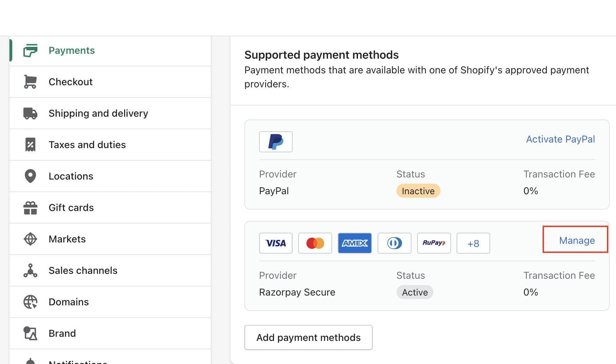616x364 pixels.
Task: Click the Activate PayPal link
Action: 560,139
